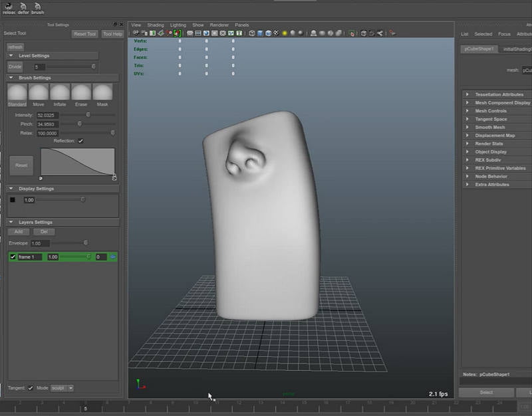Click the Pinch value input field
Viewport: 532px width, 416px height.
tap(48, 124)
